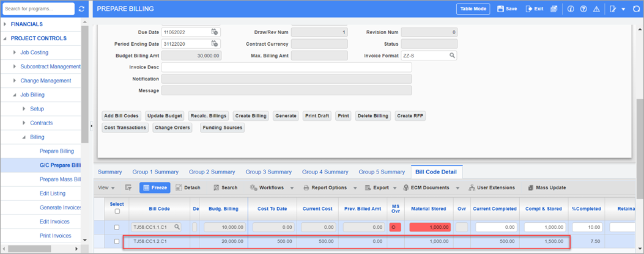The height and width of the screenshot is (254, 644).
Task: Refresh the program list next to search
Action: [x=81, y=9]
